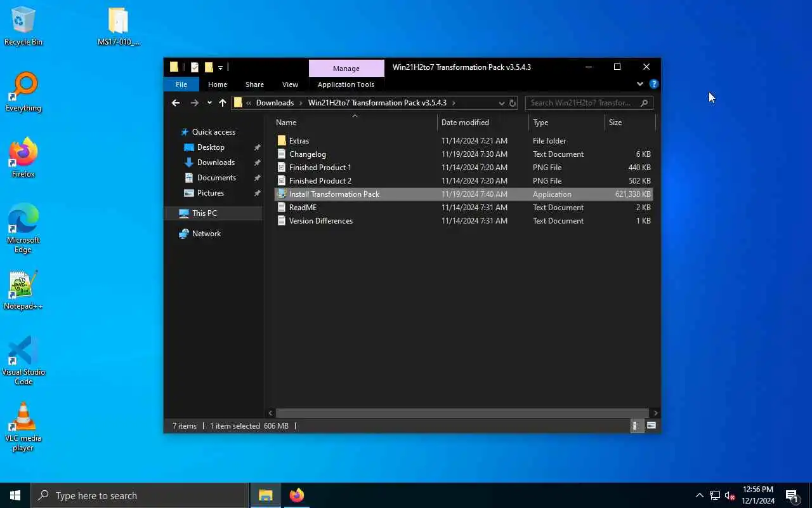The height and width of the screenshot is (508, 812).
Task: Click the horizontal scrollbar in file list
Action: [x=462, y=413]
